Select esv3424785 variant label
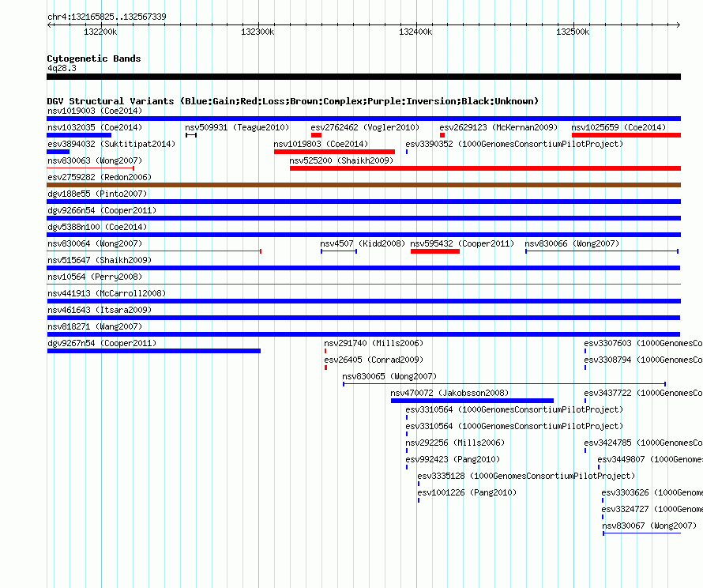Image resolution: width=703 pixels, height=588 pixels. point(643,443)
